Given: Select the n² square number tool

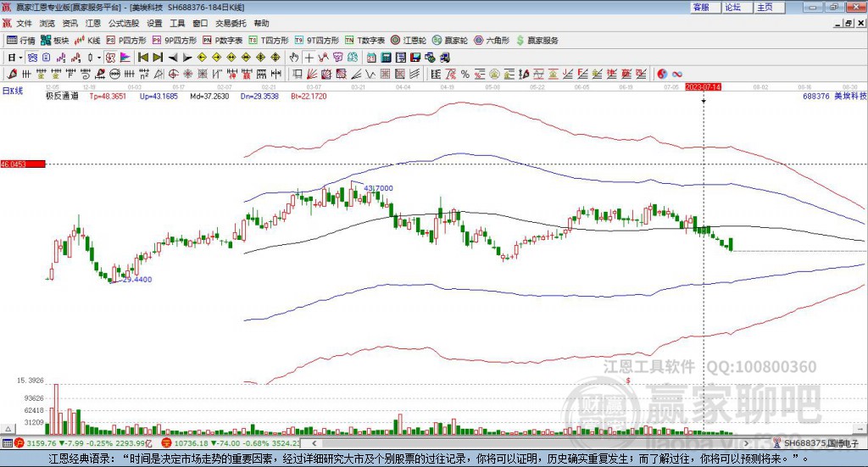Looking at the screenshot, I should click(144, 74).
